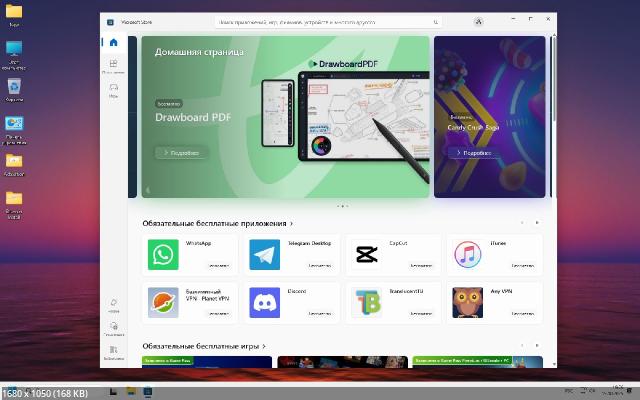Image resolution: width=640 pixels, height=400 pixels.
Task: Open the Apps section in the sidebar
Action: coord(113,68)
